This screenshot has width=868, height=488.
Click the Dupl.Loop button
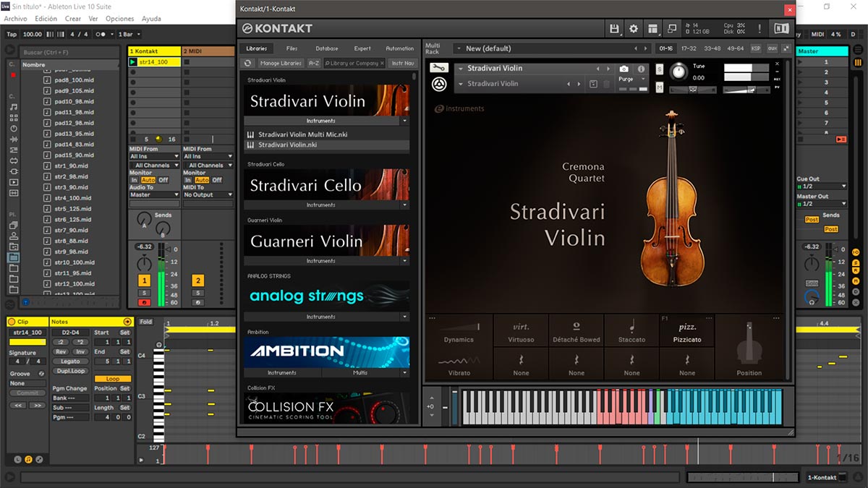tap(70, 371)
